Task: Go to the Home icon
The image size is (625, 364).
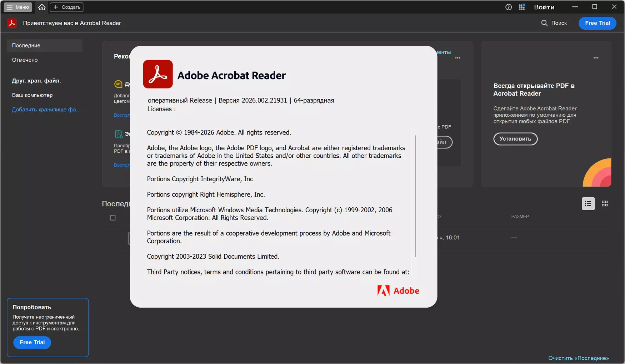Action: coord(42,7)
